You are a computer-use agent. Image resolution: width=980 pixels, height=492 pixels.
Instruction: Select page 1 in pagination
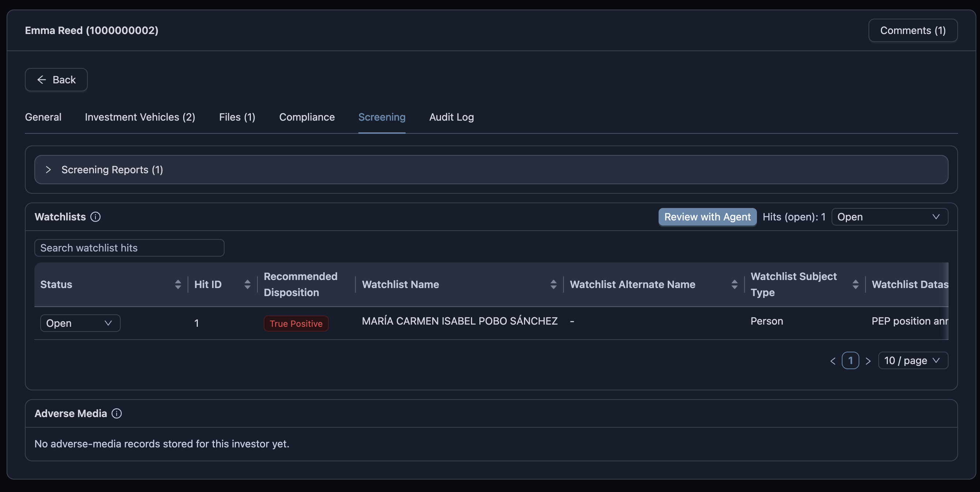point(850,360)
